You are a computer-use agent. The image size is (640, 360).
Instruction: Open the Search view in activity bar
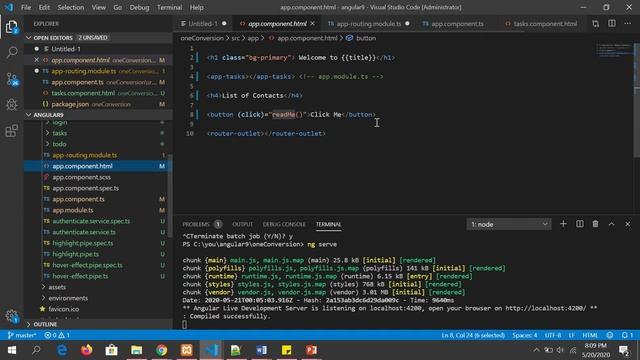coord(12,52)
